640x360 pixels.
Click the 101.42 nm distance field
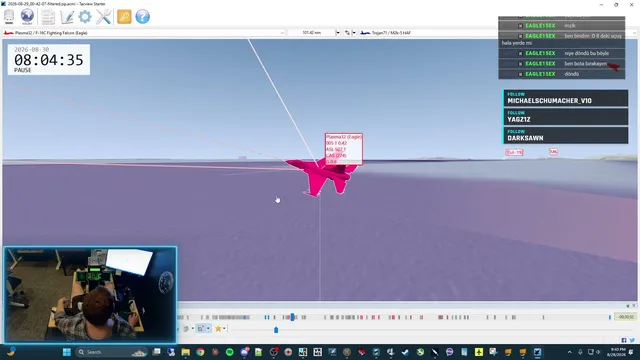[312, 33]
